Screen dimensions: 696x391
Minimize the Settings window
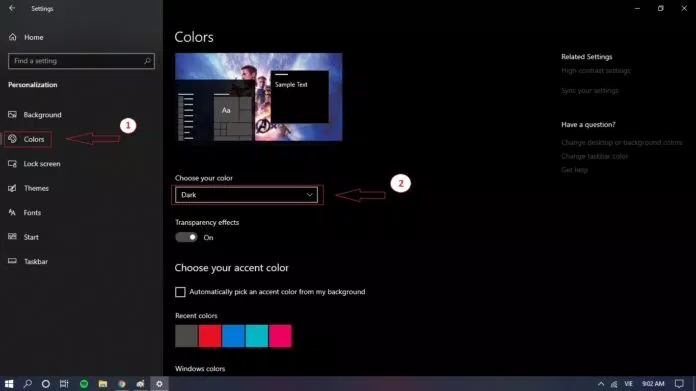(637, 8)
